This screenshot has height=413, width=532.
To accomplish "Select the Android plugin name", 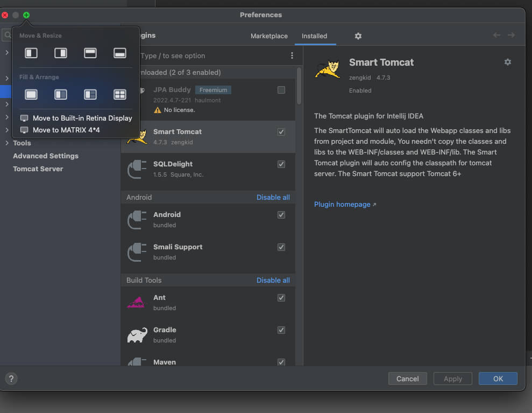I will click(x=167, y=215).
